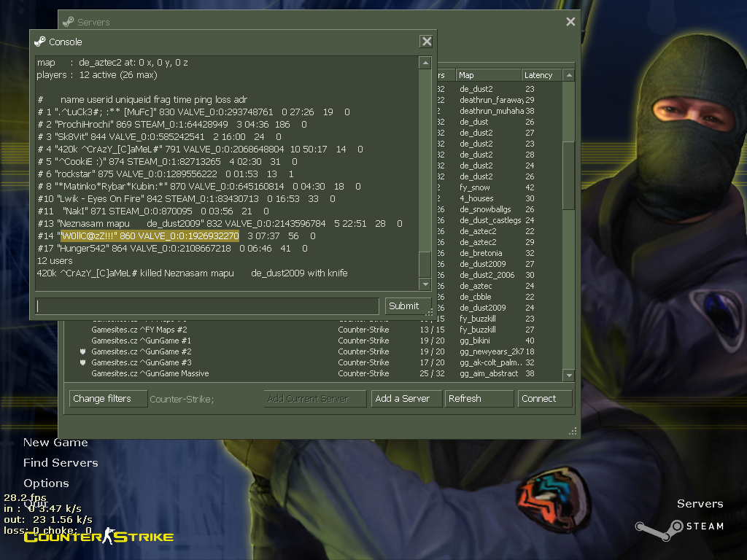Click highlighted W0llC@zZ!!! console text
The height and width of the screenshot is (560, 747).
tap(150, 236)
